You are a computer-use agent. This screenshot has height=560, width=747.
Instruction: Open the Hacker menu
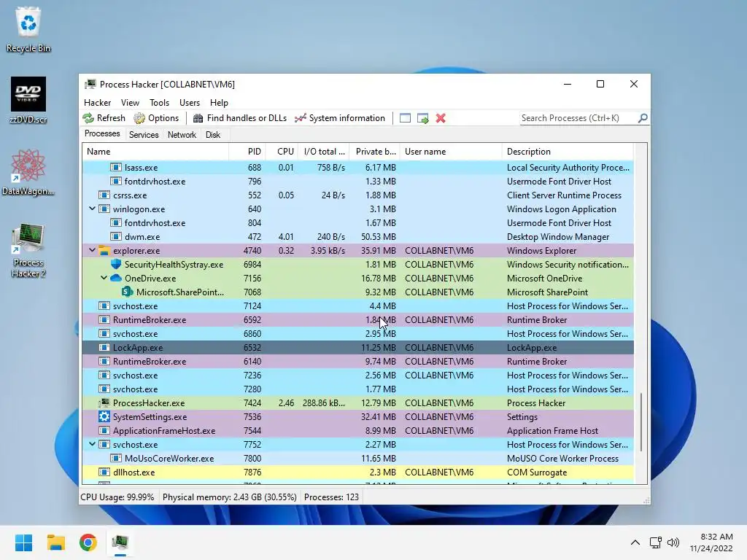[97, 102]
